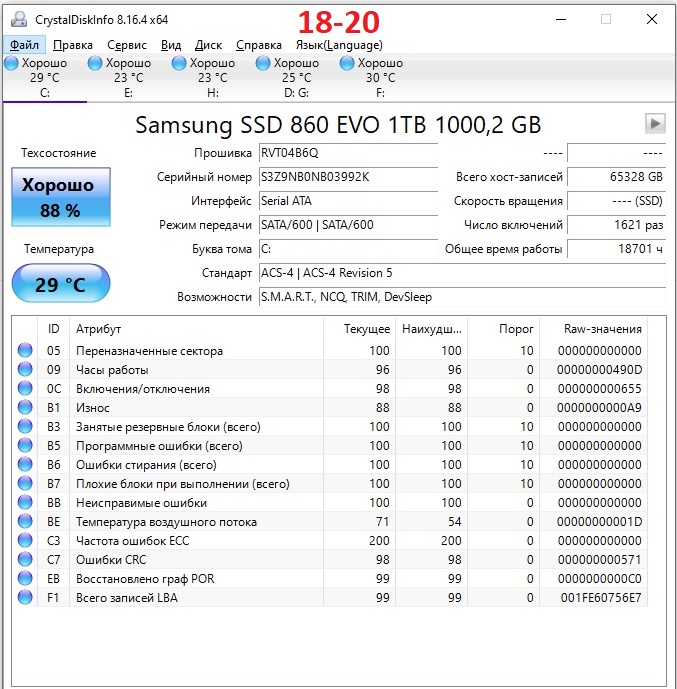Click status orb for Всего записей LBA row

click(25, 597)
